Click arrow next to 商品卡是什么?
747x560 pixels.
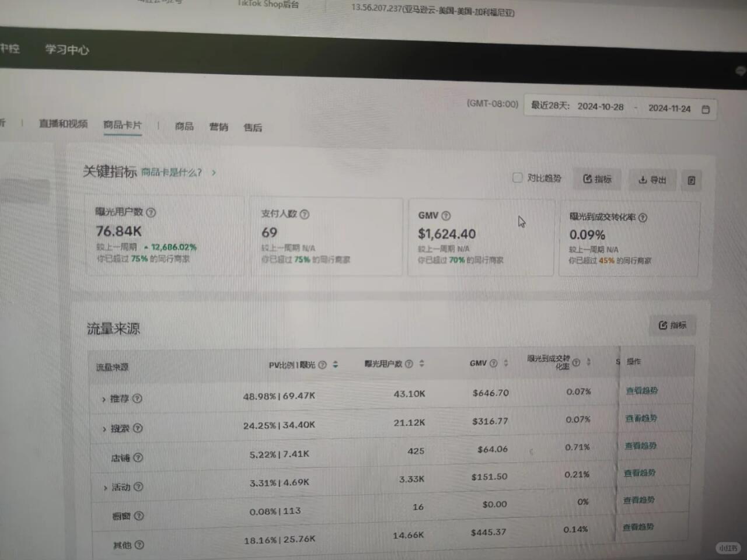coord(214,173)
